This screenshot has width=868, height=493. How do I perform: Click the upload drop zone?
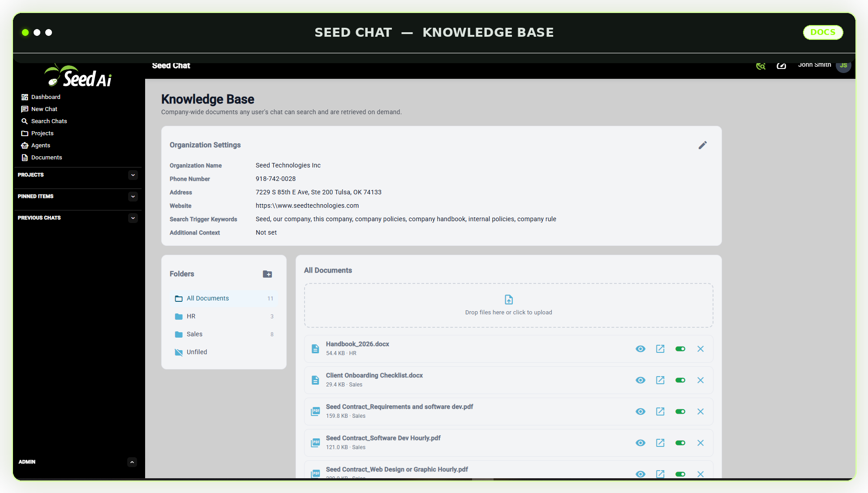tap(508, 305)
